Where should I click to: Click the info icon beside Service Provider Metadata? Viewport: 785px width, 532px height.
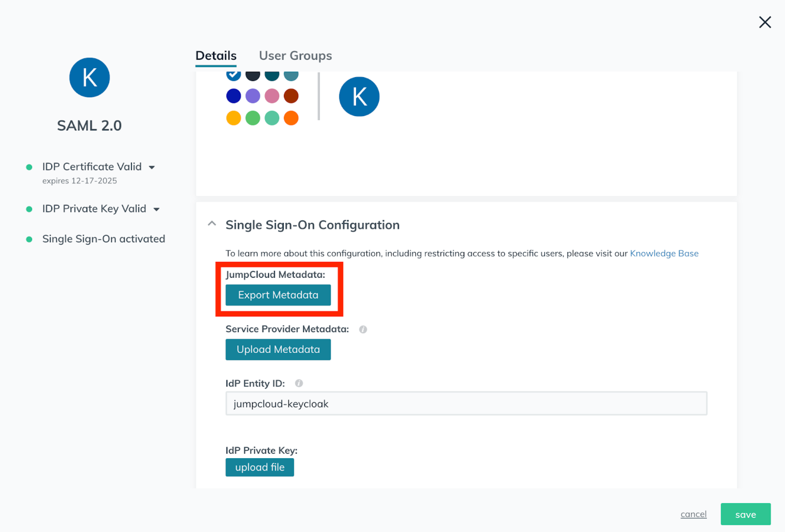click(x=363, y=329)
